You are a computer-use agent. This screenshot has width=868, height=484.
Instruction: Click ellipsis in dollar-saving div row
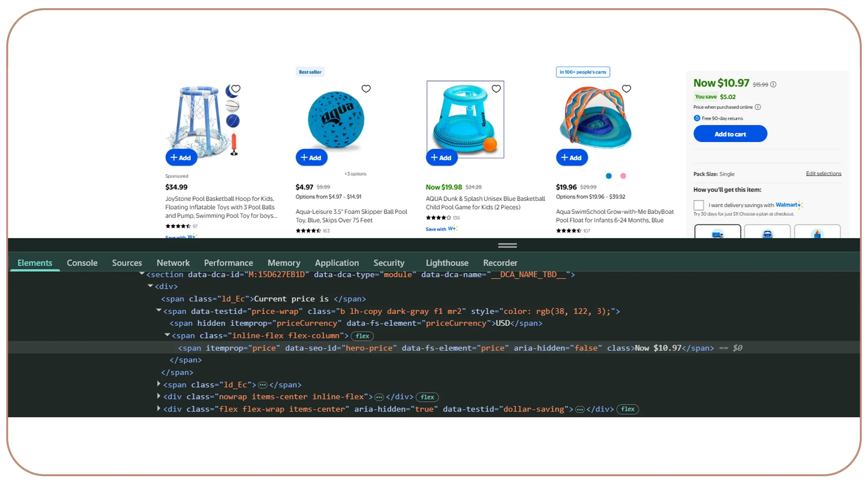tap(580, 409)
